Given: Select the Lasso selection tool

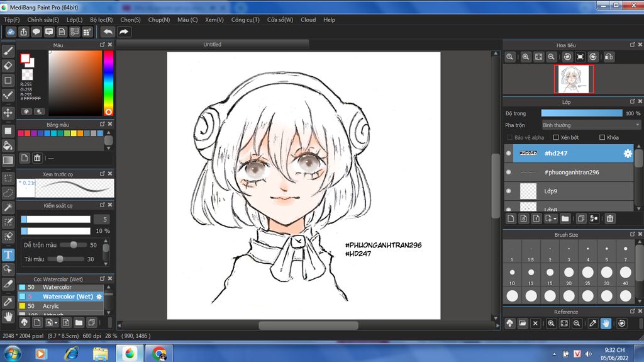Looking at the screenshot, I should (x=8, y=193).
